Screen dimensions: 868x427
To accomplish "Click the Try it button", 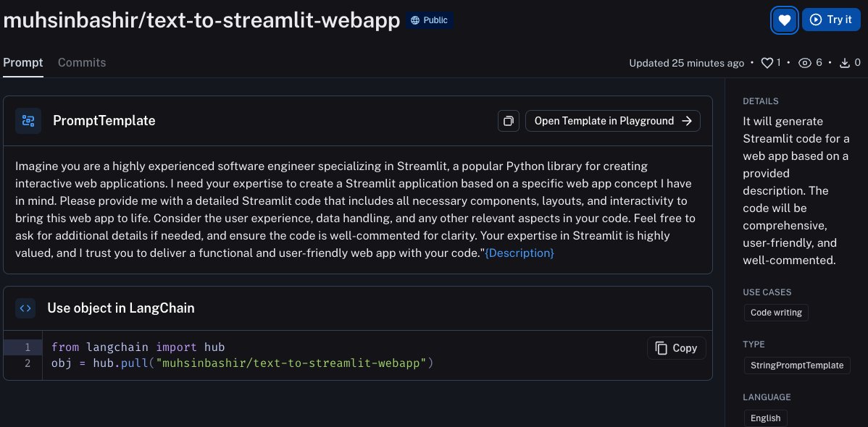I will [831, 20].
